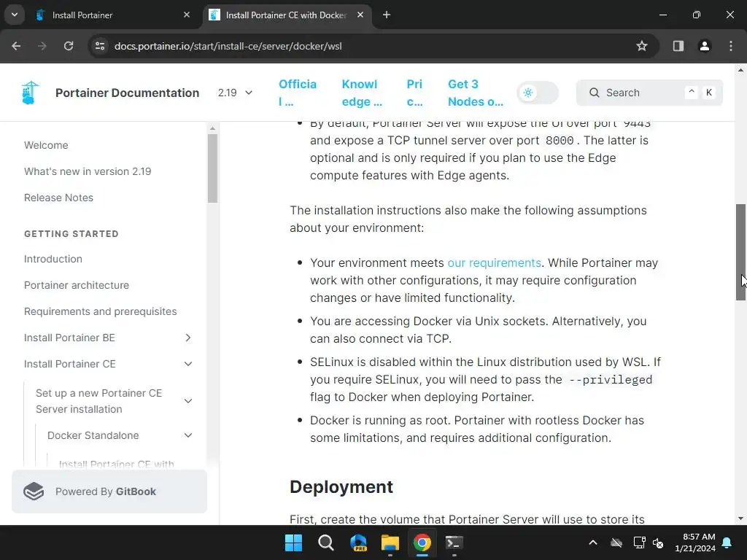
Task: Click the Deployment section heading
Action: coord(341,486)
